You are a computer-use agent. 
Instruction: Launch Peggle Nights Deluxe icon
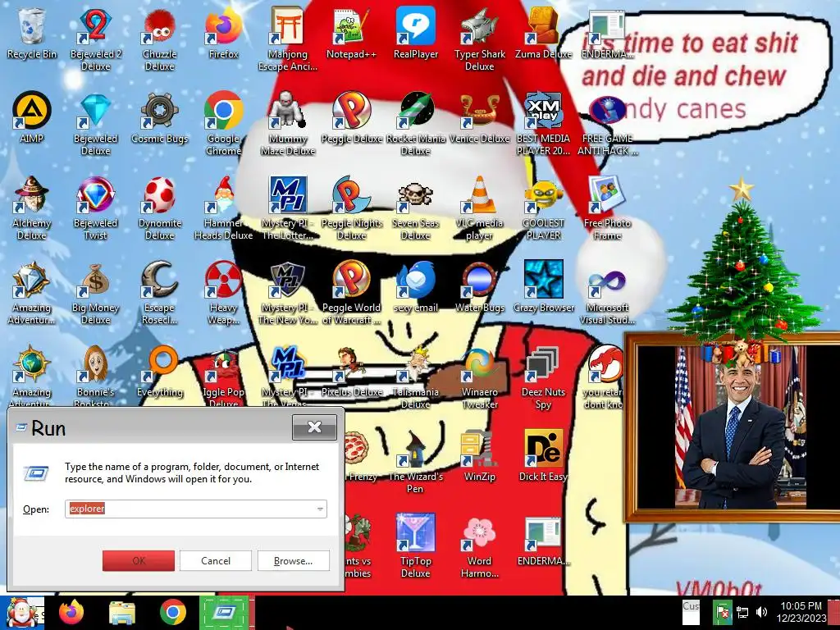point(351,208)
